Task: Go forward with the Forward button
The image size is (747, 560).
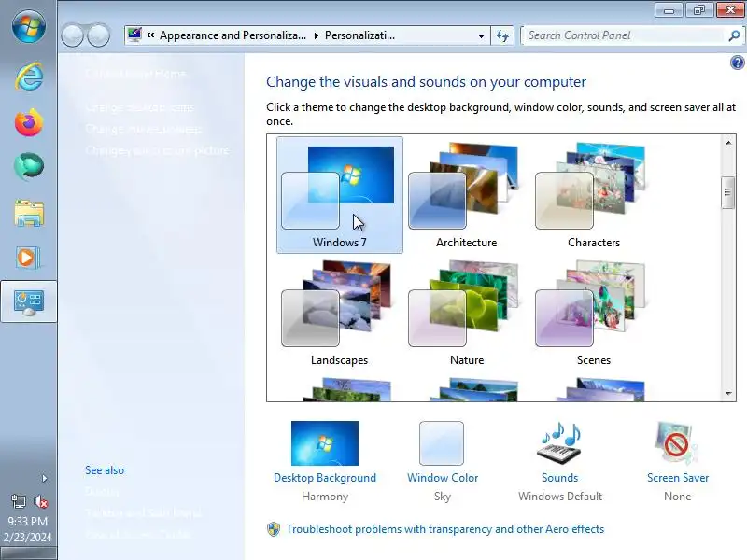Action: (x=99, y=35)
